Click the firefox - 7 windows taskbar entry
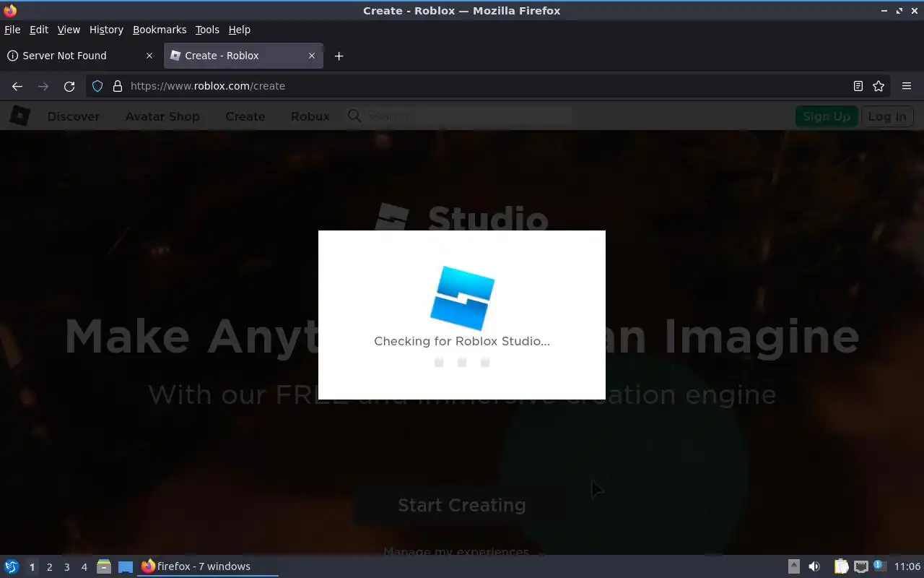 tap(208, 566)
